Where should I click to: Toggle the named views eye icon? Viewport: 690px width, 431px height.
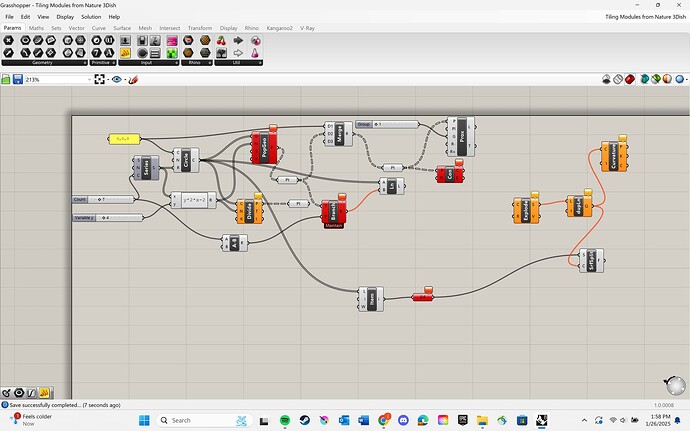[x=117, y=79]
